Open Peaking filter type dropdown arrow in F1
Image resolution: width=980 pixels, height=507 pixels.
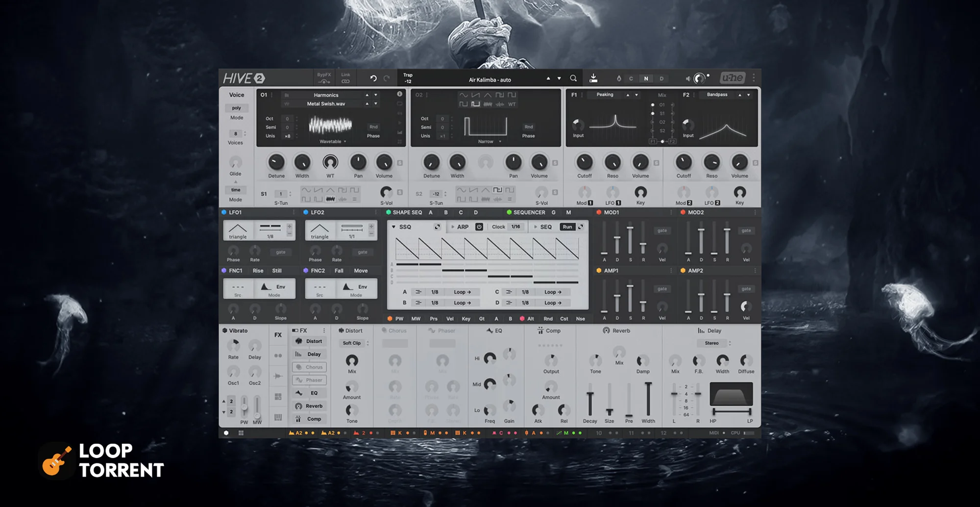tap(637, 95)
